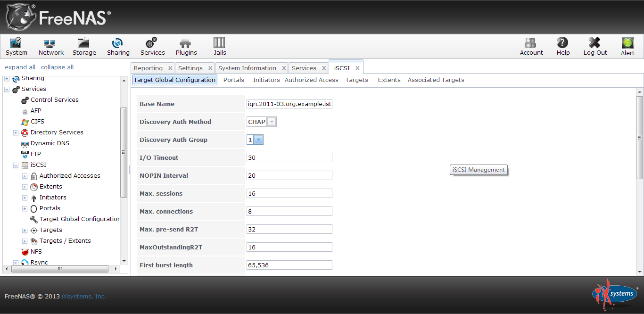Click the collapse all link
The height and width of the screenshot is (314, 644).
[x=58, y=67]
